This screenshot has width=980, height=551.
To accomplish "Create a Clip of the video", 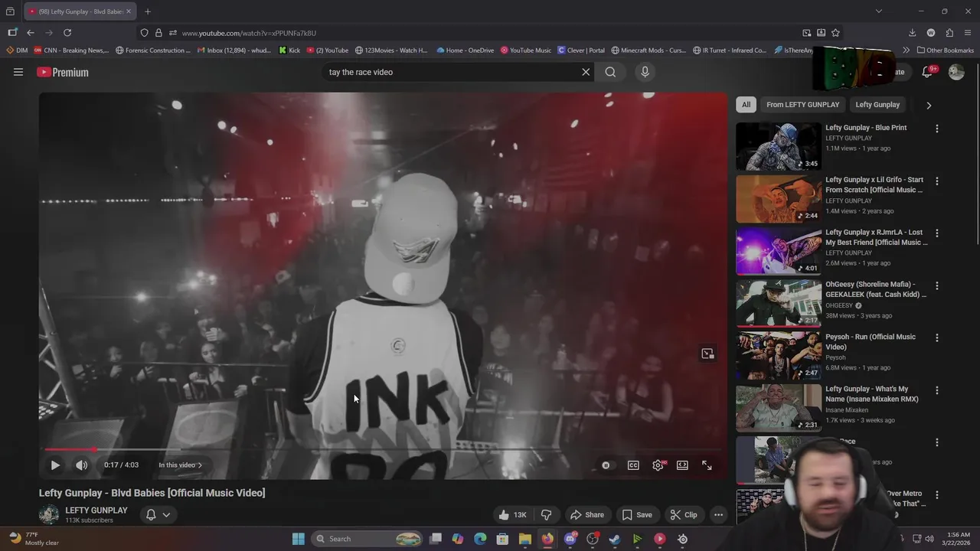I will (x=684, y=515).
